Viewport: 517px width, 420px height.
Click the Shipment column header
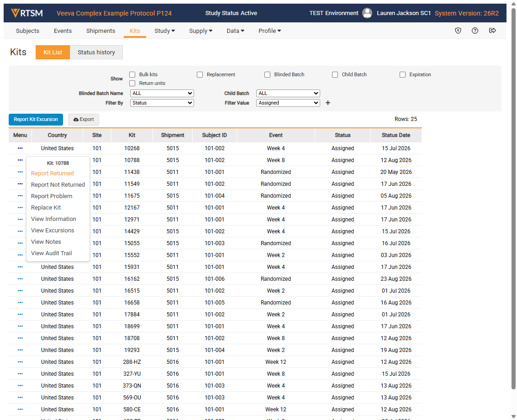tap(173, 135)
